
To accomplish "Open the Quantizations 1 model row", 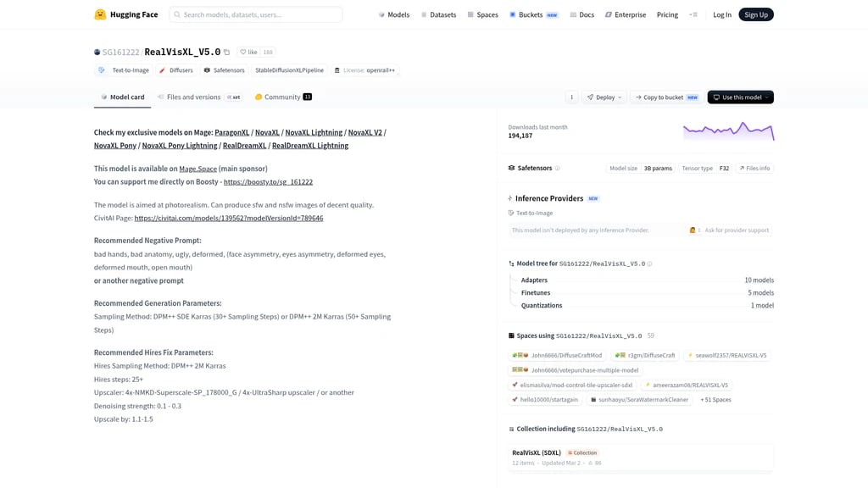I will [x=647, y=305].
